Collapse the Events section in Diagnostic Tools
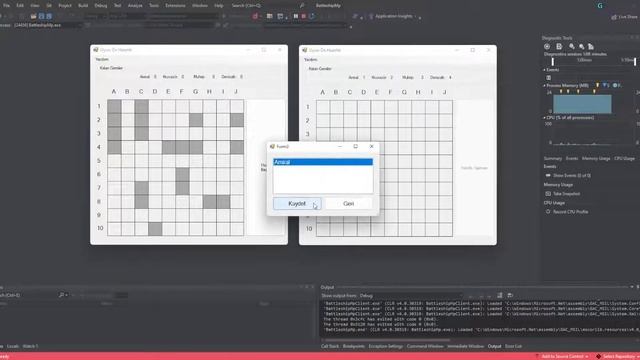Screen dimensions: 640x360 click(x=544, y=70)
